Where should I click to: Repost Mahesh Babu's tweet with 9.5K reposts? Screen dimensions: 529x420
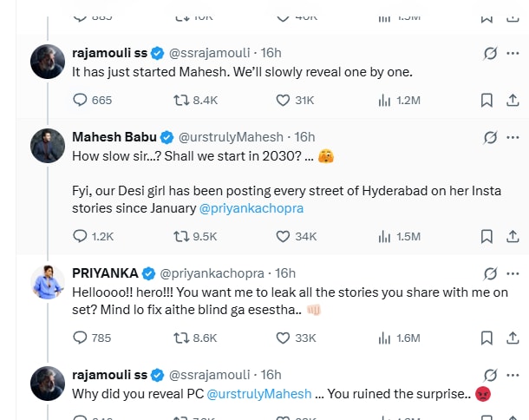point(183,236)
